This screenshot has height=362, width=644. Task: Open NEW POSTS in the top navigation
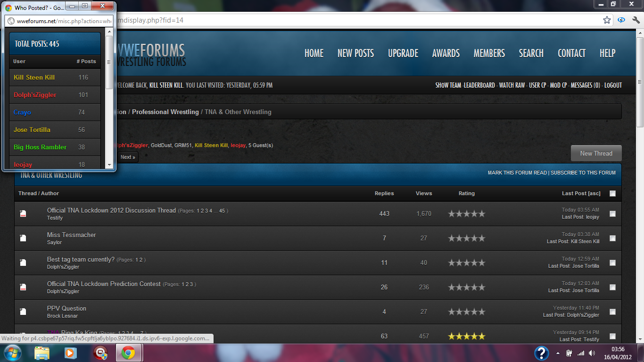click(355, 53)
